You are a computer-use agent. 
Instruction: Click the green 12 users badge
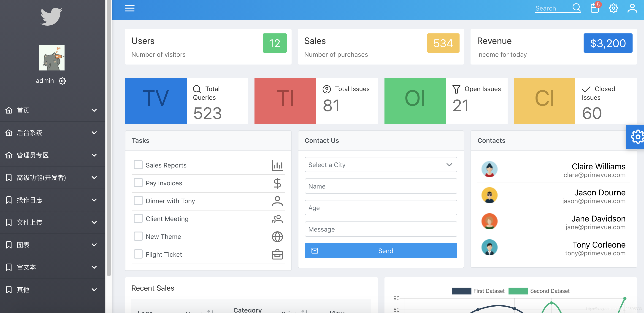point(274,43)
